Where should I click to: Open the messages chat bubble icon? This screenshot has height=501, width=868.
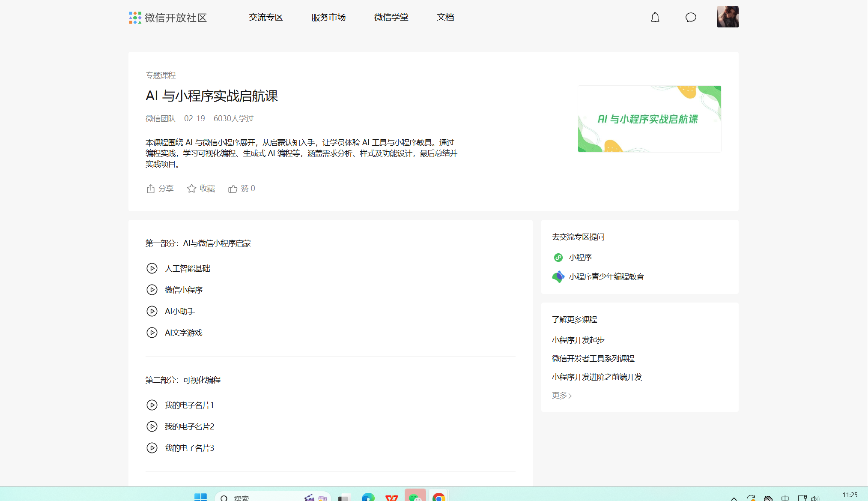[691, 17]
